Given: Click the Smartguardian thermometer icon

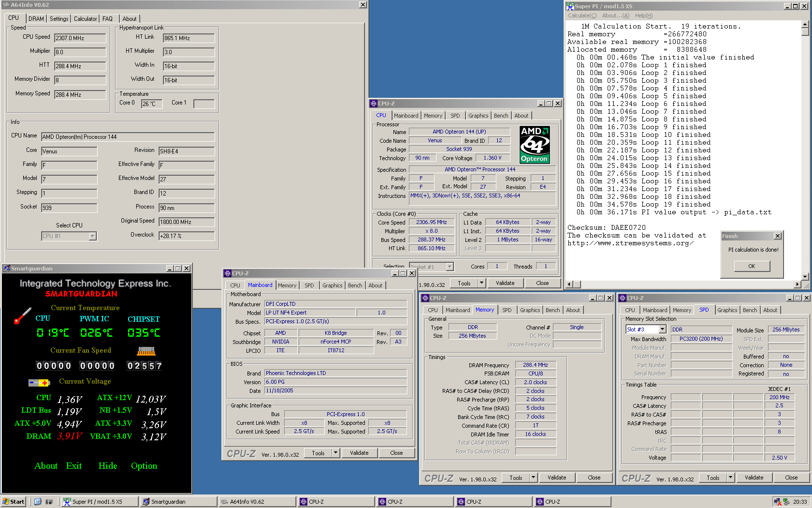Looking at the screenshot, I should pyautogui.click(x=22, y=316).
